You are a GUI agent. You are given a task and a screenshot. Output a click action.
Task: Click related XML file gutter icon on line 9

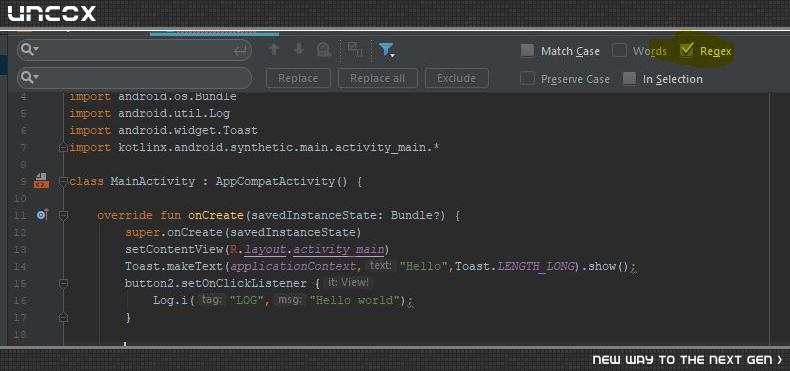tap(41, 181)
